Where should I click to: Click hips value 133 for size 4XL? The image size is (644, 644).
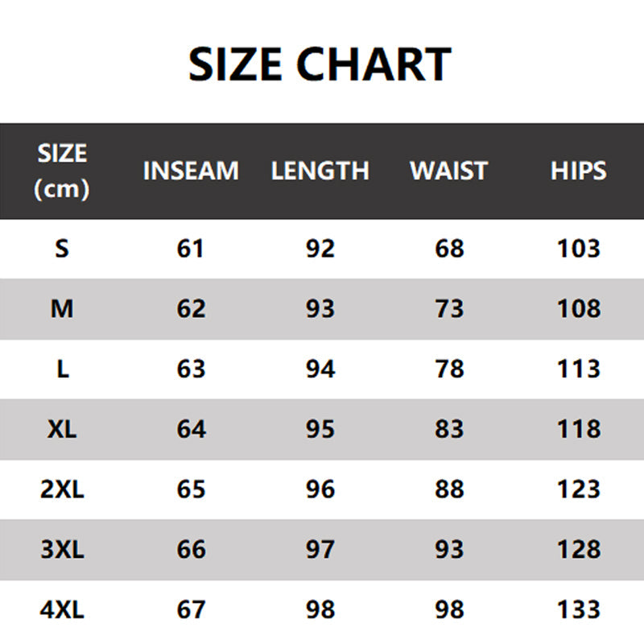pyautogui.click(x=578, y=609)
